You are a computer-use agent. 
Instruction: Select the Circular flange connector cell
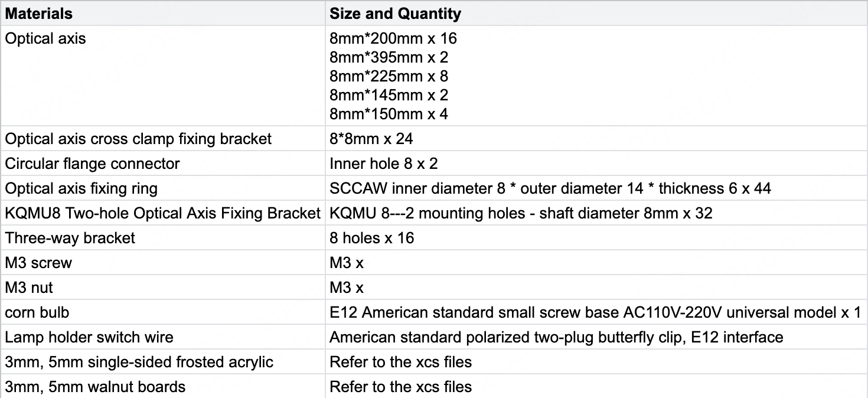(92, 164)
